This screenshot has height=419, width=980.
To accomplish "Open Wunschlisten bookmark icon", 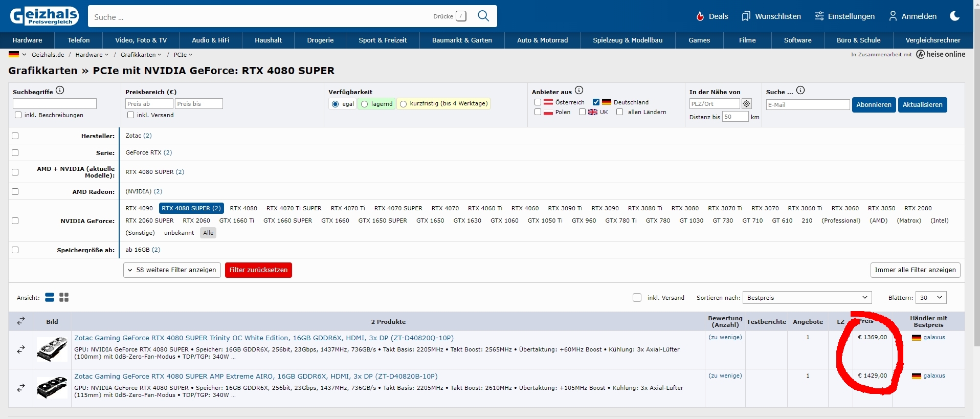I will (771, 16).
